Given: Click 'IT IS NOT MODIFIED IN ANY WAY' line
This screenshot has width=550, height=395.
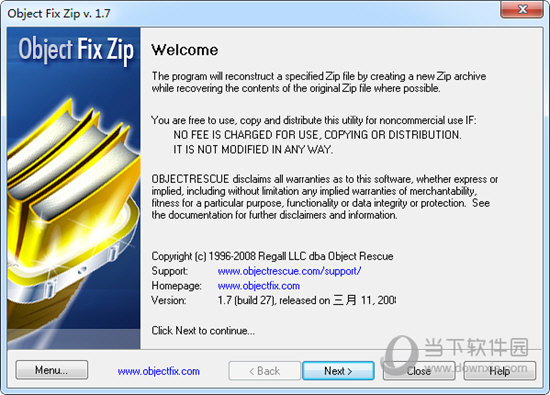Looking at the screenshot, I should [253, 149].
